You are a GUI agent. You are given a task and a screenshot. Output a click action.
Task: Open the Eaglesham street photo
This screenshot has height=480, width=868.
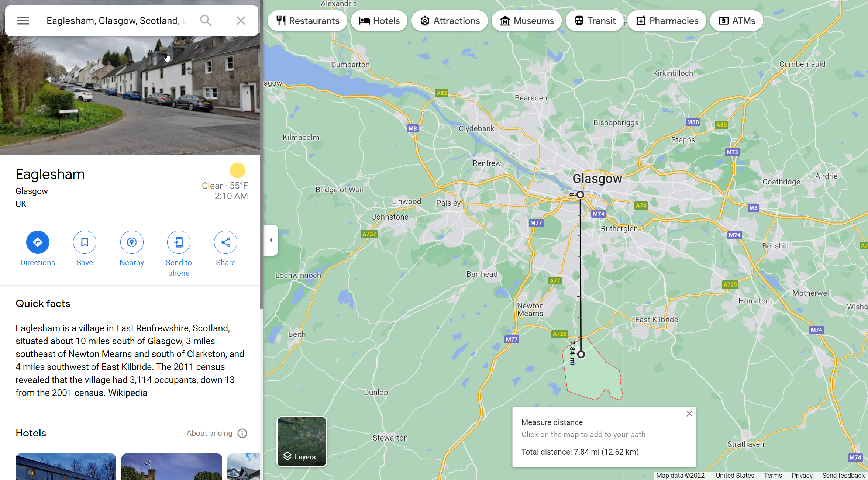130,95
